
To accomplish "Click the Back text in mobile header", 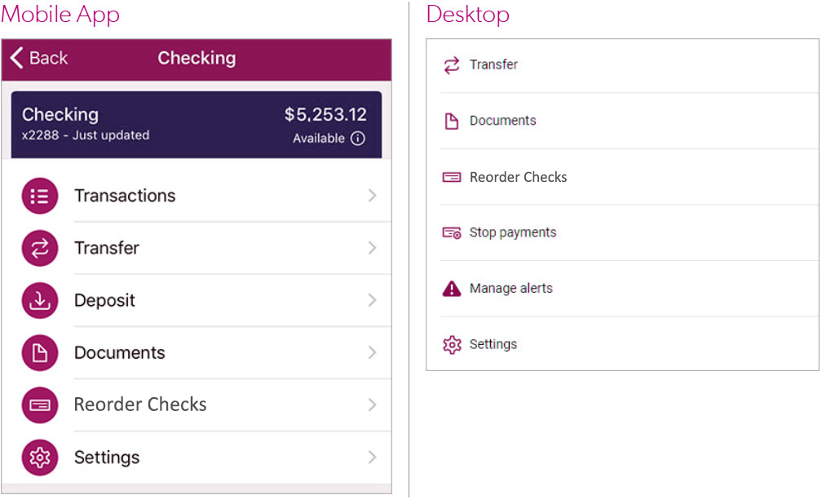I will 48,58.
